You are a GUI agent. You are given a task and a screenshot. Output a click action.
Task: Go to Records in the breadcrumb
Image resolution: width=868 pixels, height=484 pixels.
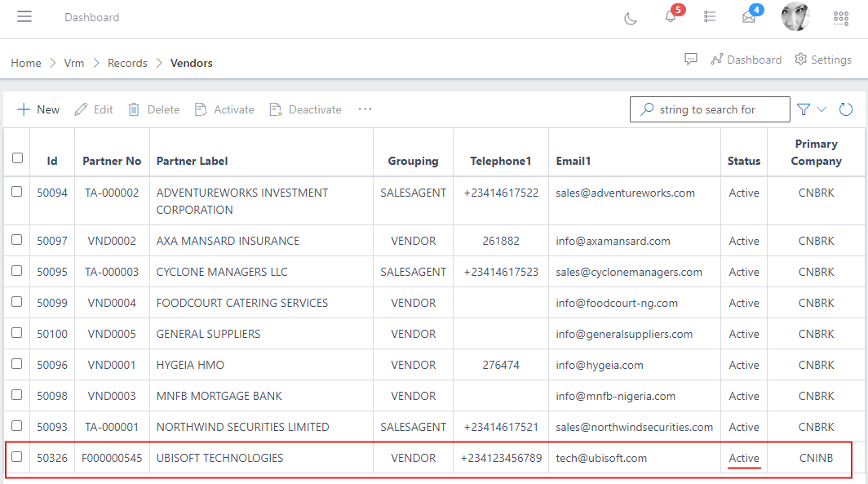tap(127, 62)
